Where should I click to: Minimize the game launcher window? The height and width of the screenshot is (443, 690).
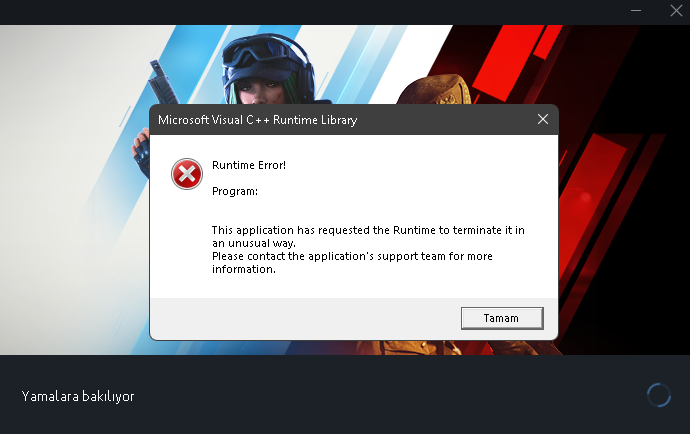[636, 11]
